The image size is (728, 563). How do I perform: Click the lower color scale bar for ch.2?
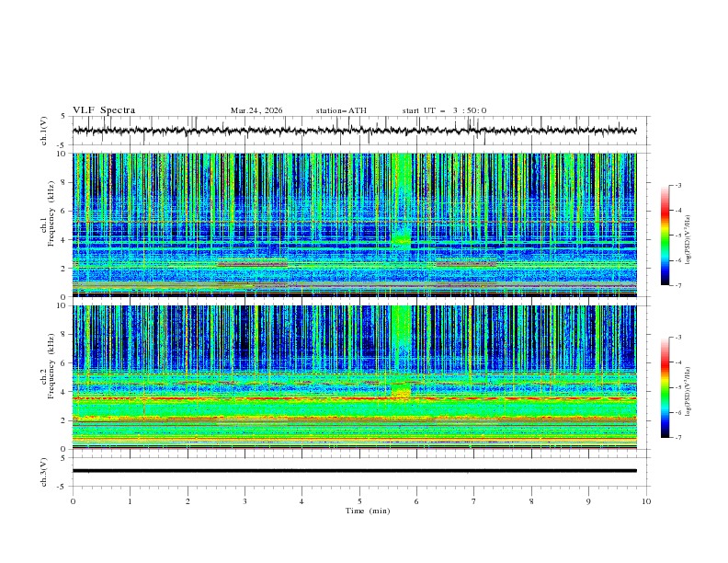(665, 387)
